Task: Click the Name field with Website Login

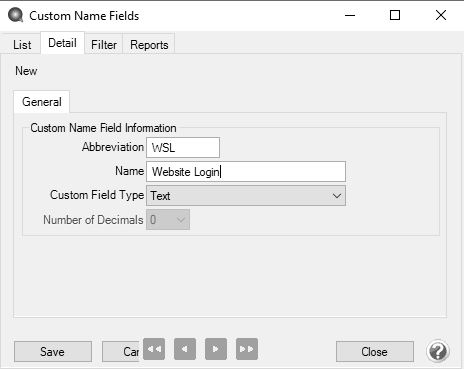Action: (x=246, y=172)
